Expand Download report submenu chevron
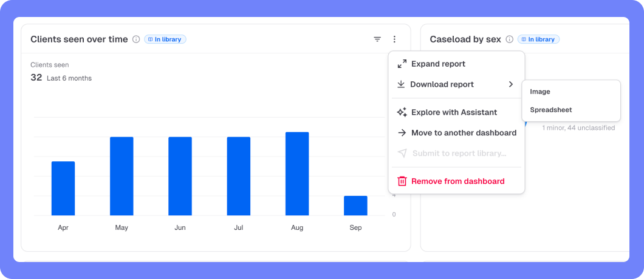The image size is (644, 279). tap(510, 84)
